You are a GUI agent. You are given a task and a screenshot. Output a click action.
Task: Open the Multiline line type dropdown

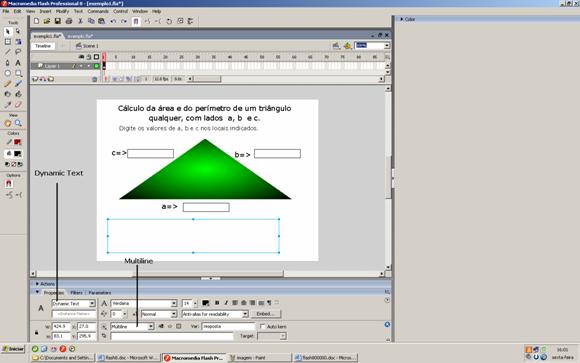[x=132, y=327]
